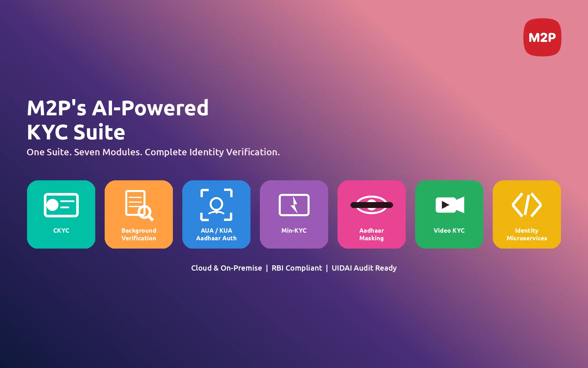This screenshot has height=368, width=588.
Task: Click the M2P logo badge
Action: point(542,37)
